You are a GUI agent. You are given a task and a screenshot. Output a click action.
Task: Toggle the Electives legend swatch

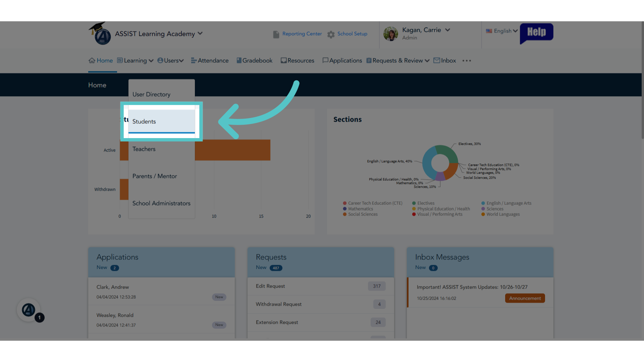[x=414, y=203]
